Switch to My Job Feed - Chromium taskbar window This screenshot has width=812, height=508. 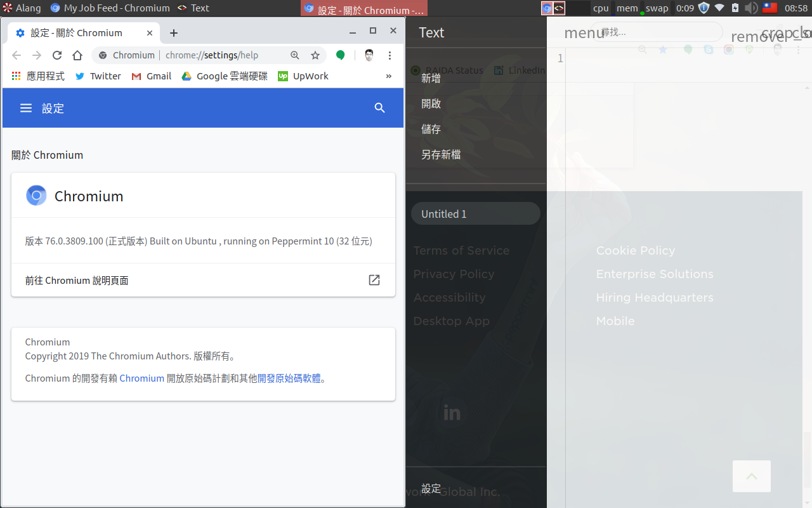(x=110, y=8)
